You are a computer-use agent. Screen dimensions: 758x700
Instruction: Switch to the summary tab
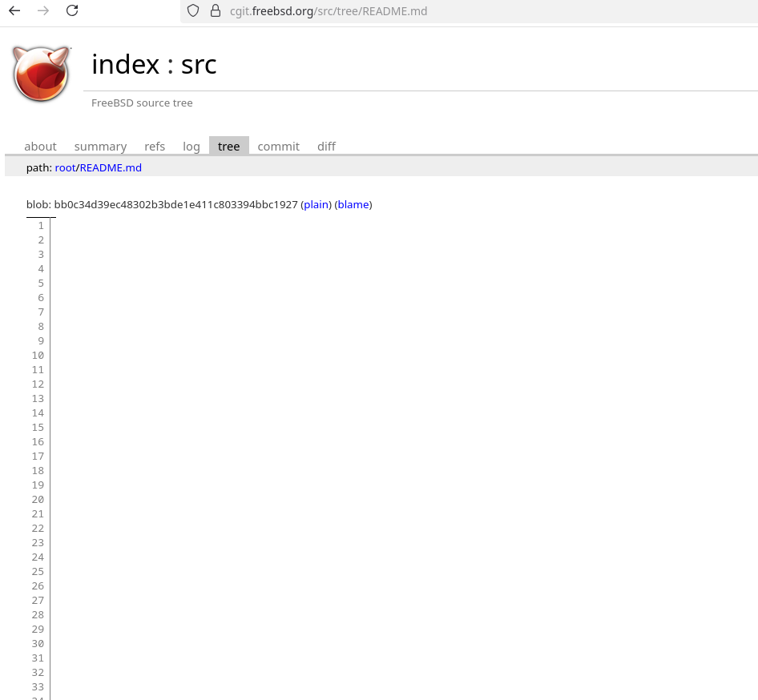(100, 147)
